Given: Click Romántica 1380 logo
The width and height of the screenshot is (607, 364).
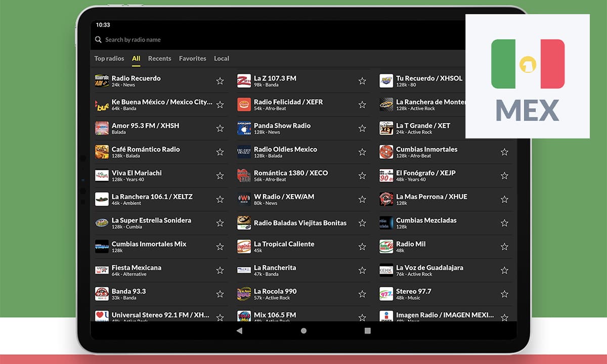Looking at the screenshot, I should tap(244, 175).
